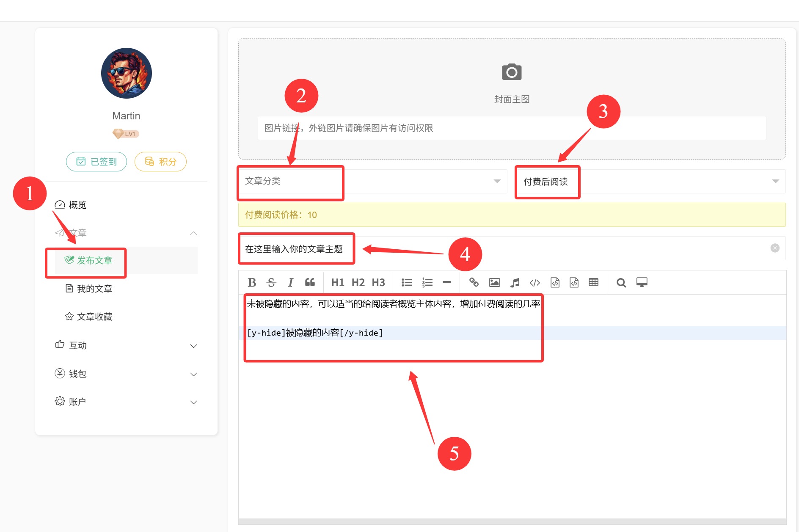Click the 未被隐藏的内容 text line in editor
Viewport: 799px width, 532px height.
(393, 304)
